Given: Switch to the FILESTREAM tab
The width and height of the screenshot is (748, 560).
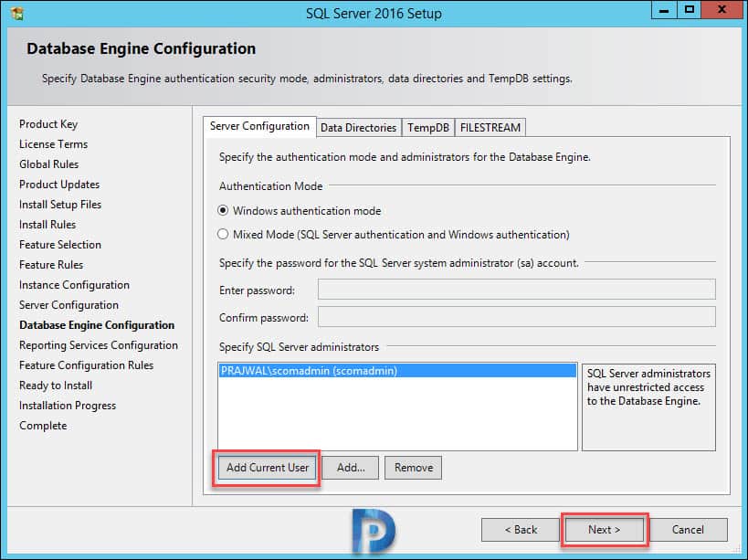Looking at the screenshot, I should point(490,128).
